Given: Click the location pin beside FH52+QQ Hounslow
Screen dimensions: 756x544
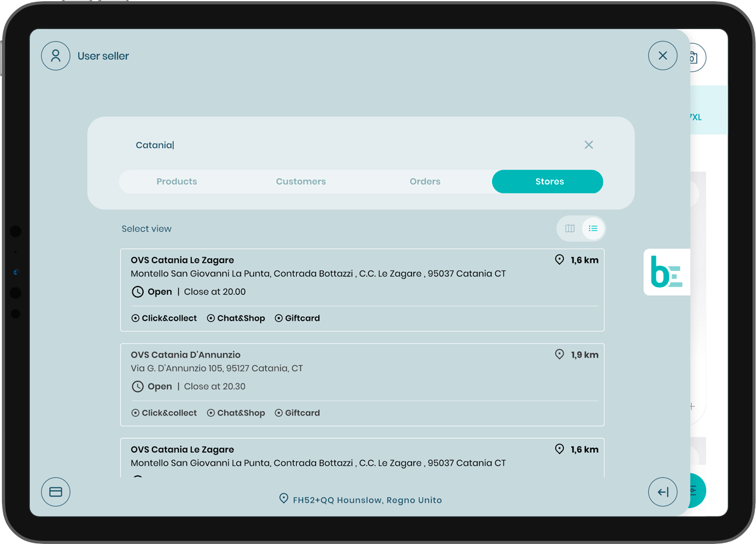Looking at the screenshot, I should tap(283, 499).
